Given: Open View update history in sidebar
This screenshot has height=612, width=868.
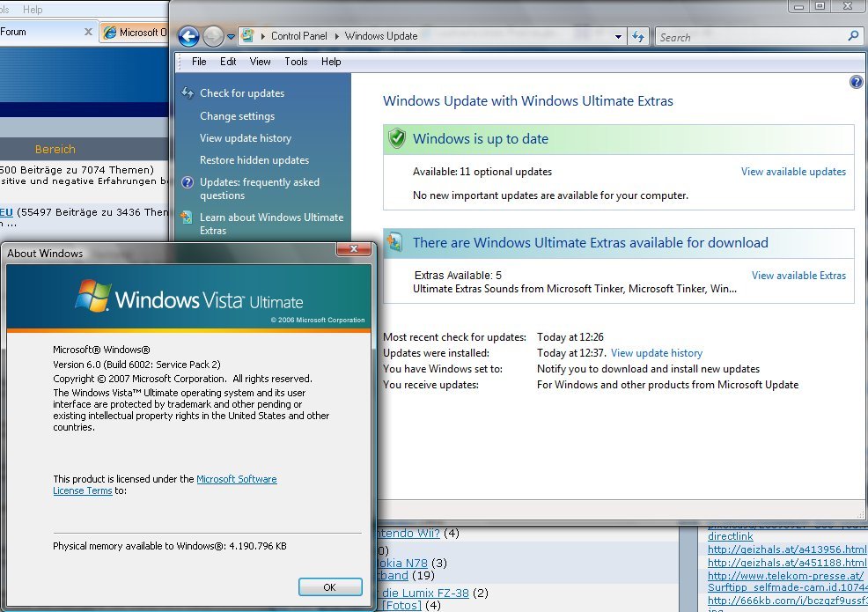Looking at the screenshot, I should coord(246,138).
